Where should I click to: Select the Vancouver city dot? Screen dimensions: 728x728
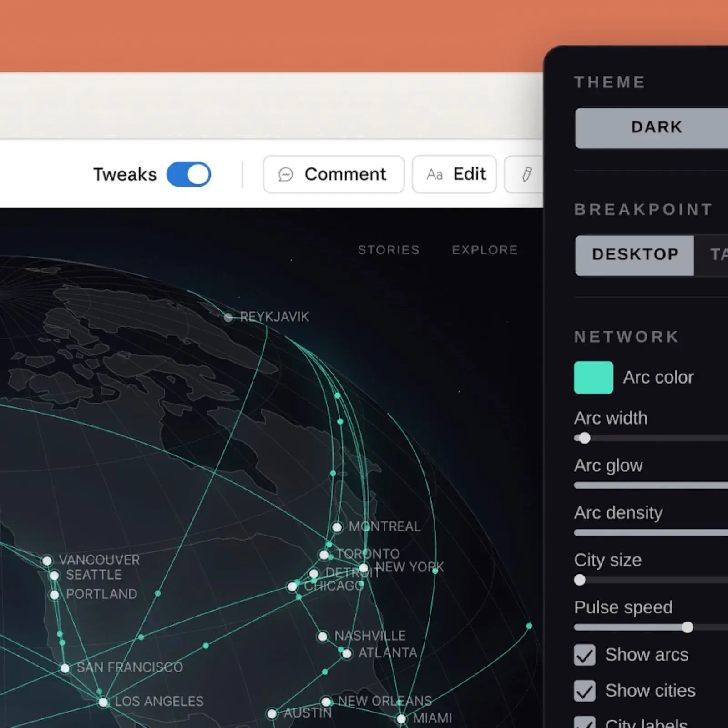click(x=48, y=561)
